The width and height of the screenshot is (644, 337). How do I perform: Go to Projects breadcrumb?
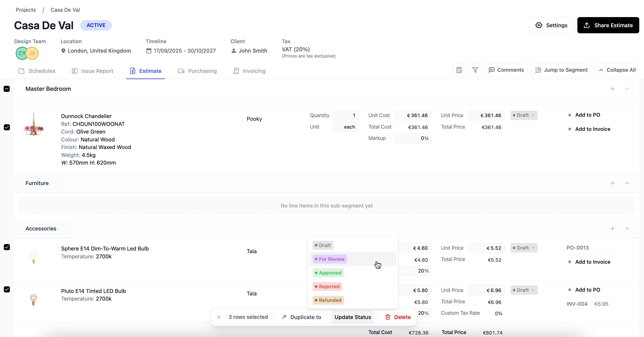26,10
